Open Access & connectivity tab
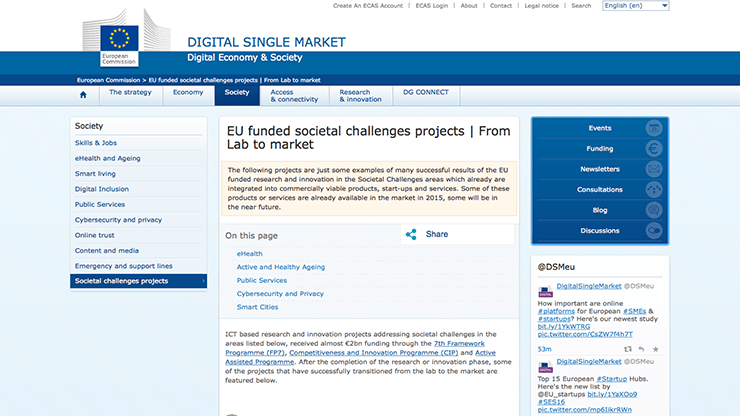 [x=294, y=96]
